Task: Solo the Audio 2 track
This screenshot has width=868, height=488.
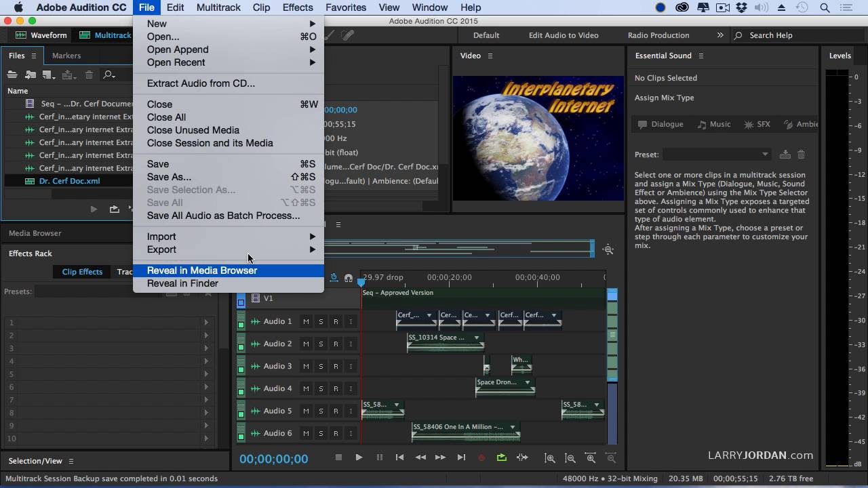Action: click(321, 344)
